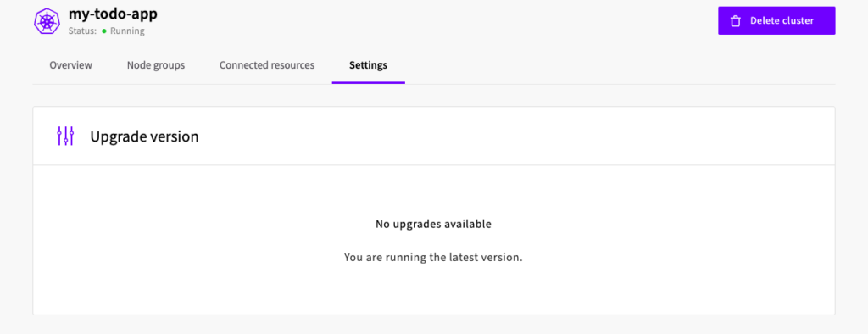Open the Overview tab
Screen dimensions: 868x334
(71, 65)
